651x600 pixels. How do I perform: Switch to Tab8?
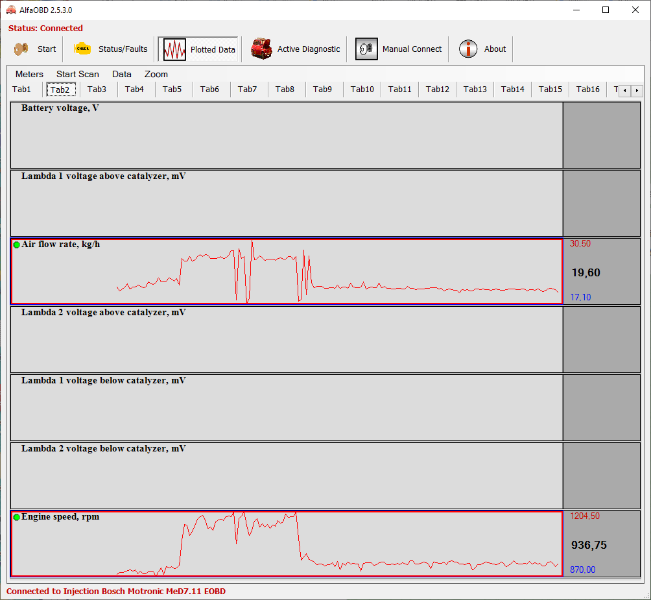284,89
